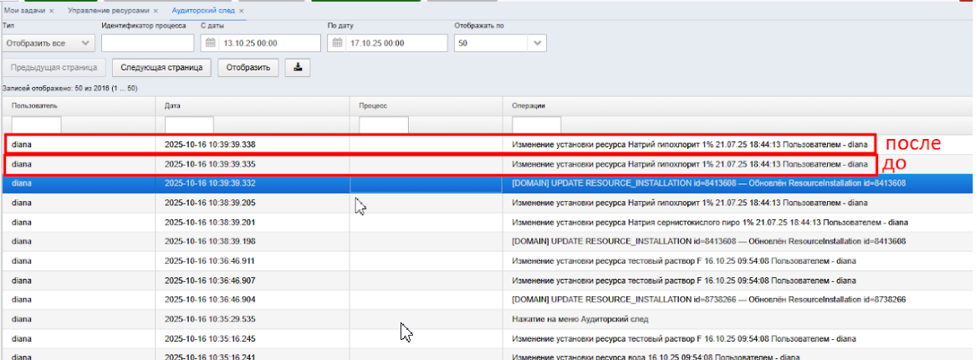Select date cell 2025-10-16 10:36:46.911
This screenshot has height=360, width=980.
point(210,261)
